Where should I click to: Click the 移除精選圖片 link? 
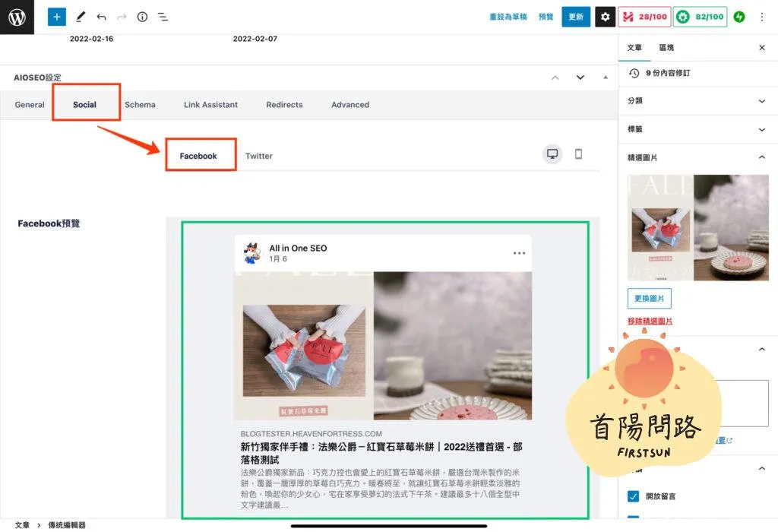(x=650, y=321)
